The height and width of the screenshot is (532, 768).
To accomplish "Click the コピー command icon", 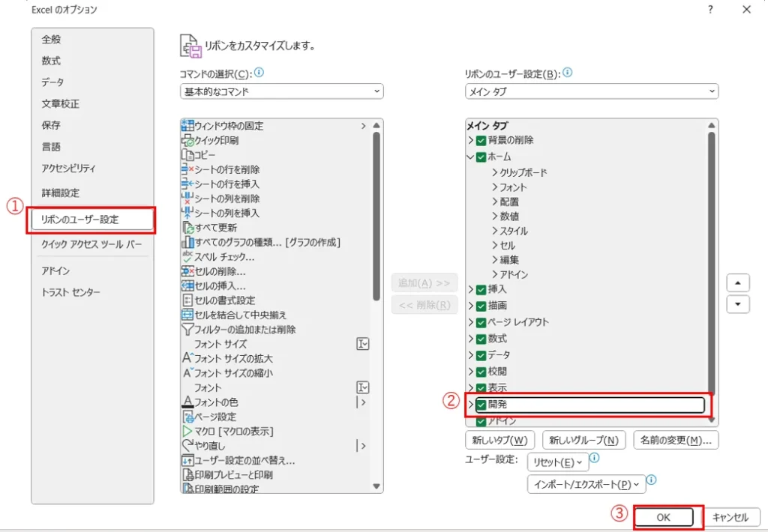I will point(187,154).
